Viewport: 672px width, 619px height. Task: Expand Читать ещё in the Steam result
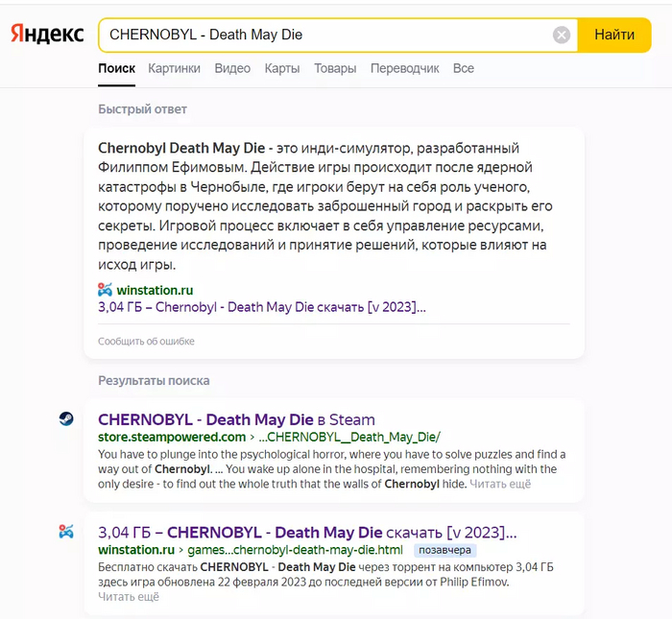pyautogui.click(x=501, y=484)
